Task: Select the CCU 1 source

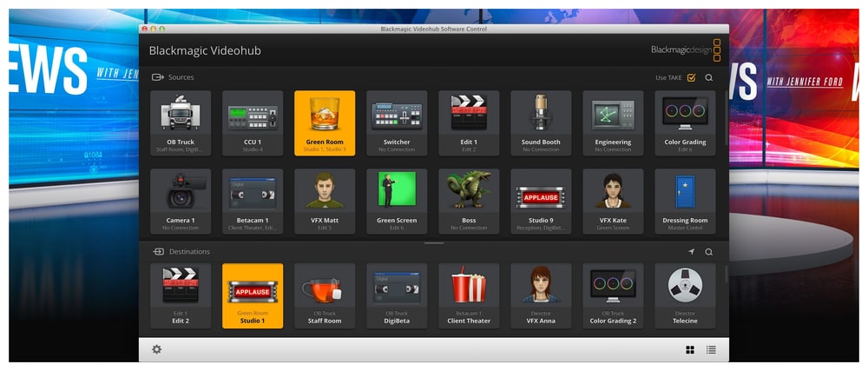Action: point(253,123)
